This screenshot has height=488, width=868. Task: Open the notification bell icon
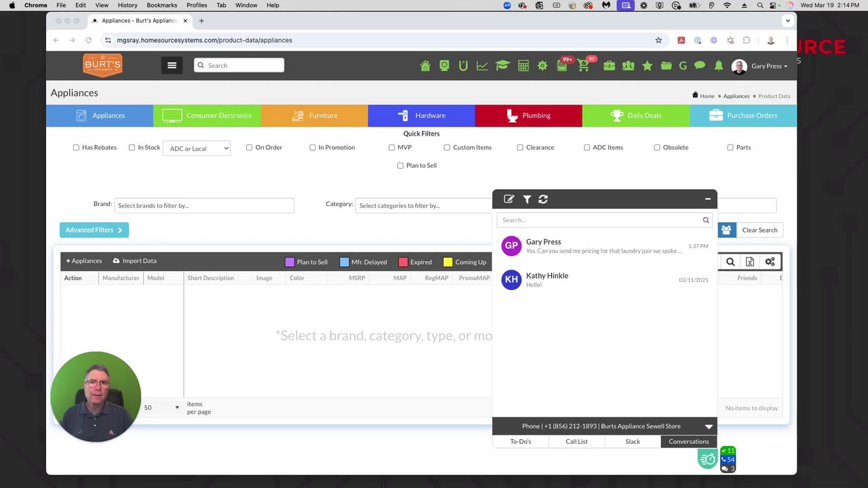719,66
